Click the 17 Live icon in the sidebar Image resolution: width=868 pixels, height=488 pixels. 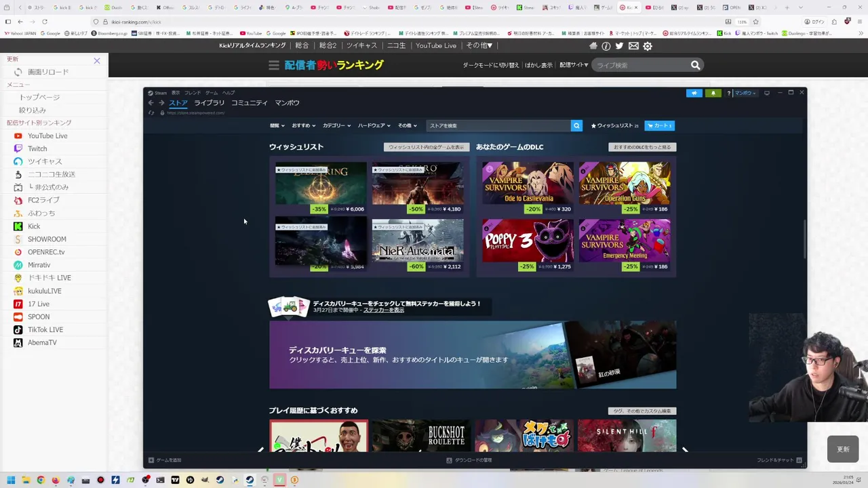(x=18, y=304)
